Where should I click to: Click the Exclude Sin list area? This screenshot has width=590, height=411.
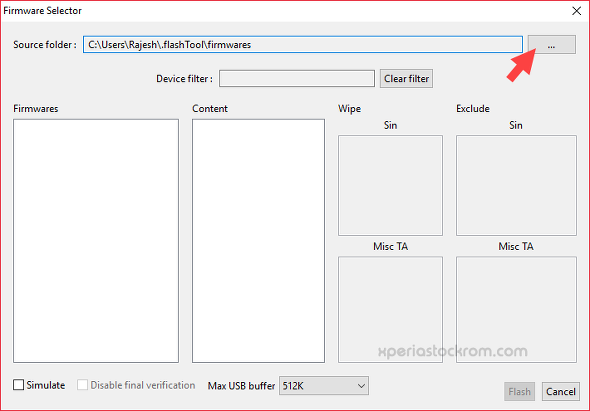coord(516,186)
